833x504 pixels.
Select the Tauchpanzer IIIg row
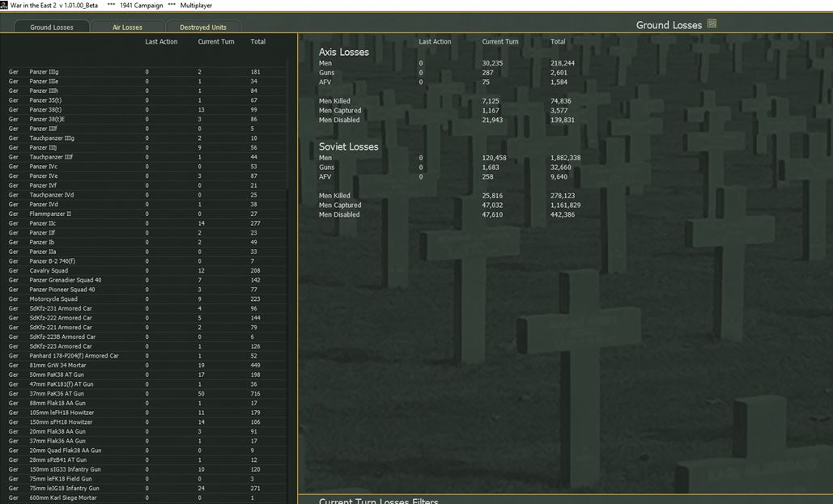[146, 138]
